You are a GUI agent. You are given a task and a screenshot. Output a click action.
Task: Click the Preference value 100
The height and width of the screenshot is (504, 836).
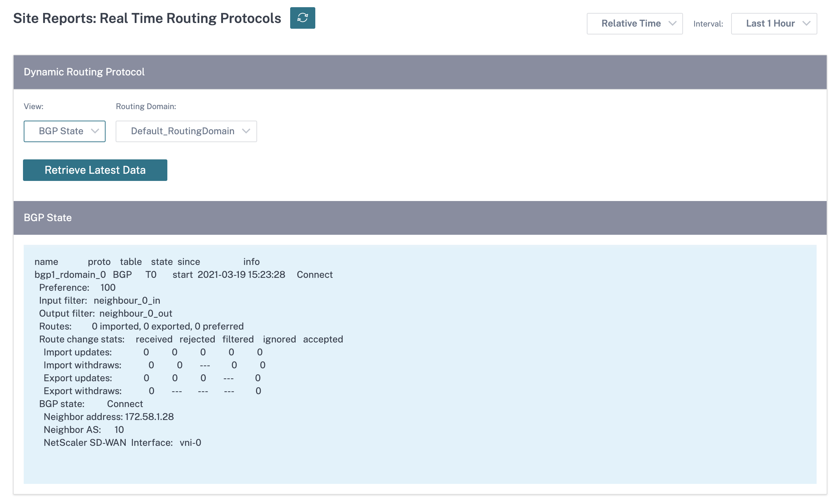point(108,288)
